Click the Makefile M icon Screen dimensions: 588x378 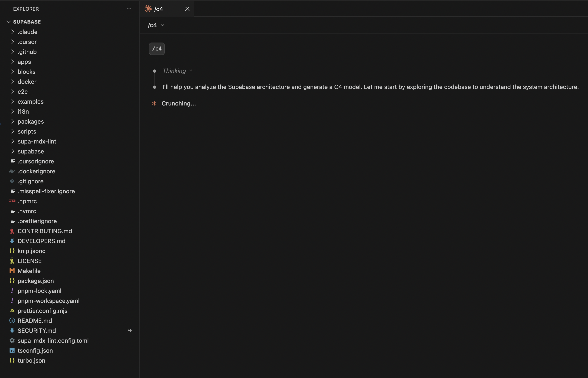point(12,270)
